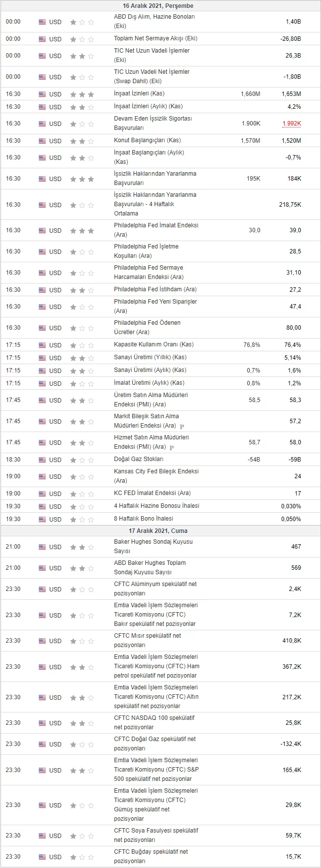Click the US flag beside Doğal Gaz Stokları
Screen dimensions: 321x868
click(x=42, y=460)
